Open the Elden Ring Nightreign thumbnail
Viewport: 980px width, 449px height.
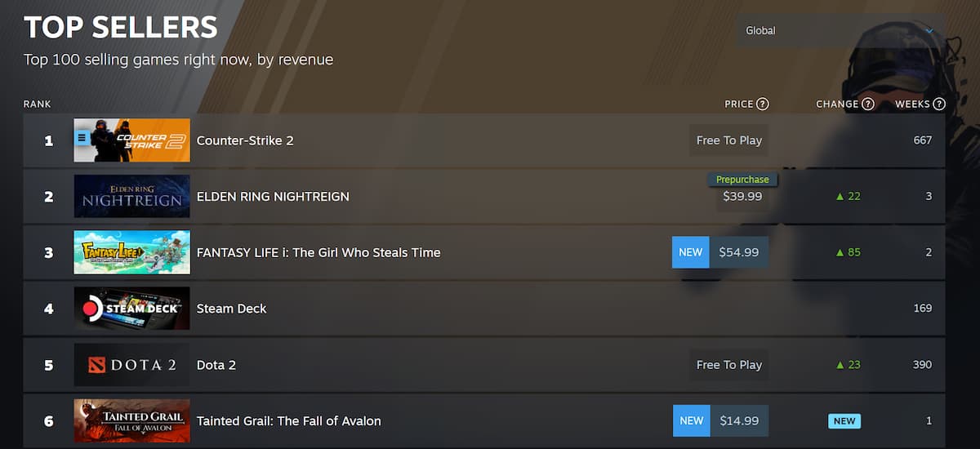click(131, 197)
